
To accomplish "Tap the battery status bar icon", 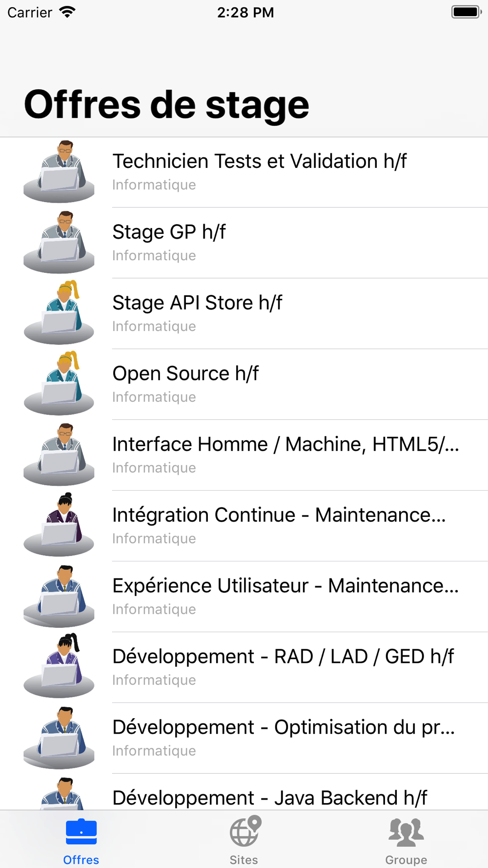I will click(467, 12).
